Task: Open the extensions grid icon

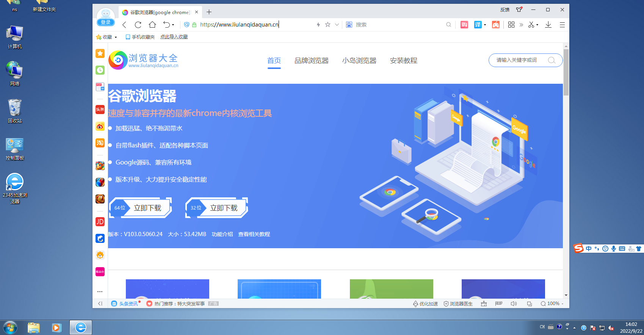Action: click(511, 25)
